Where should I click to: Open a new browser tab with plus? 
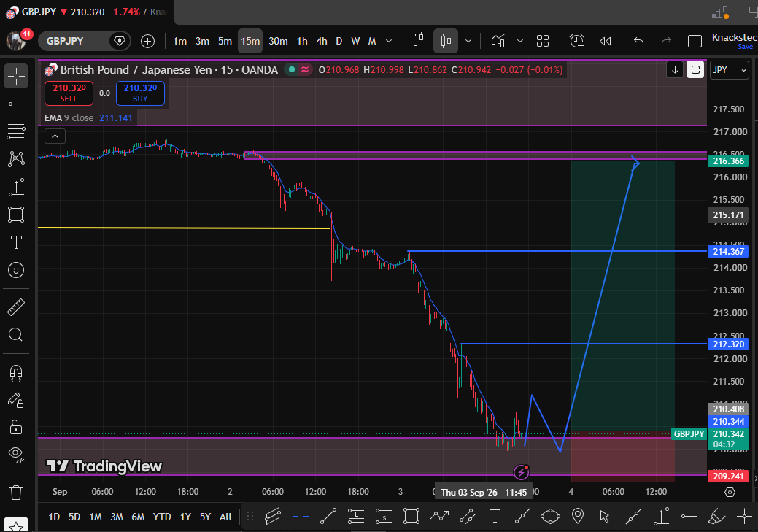pos(187,12)
